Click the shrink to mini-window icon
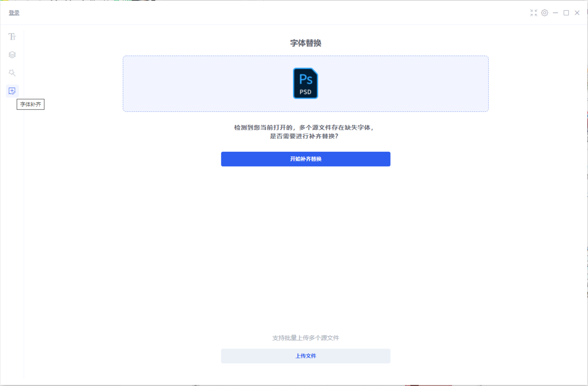This screenshot has width=588, height=386. point(534,13)
